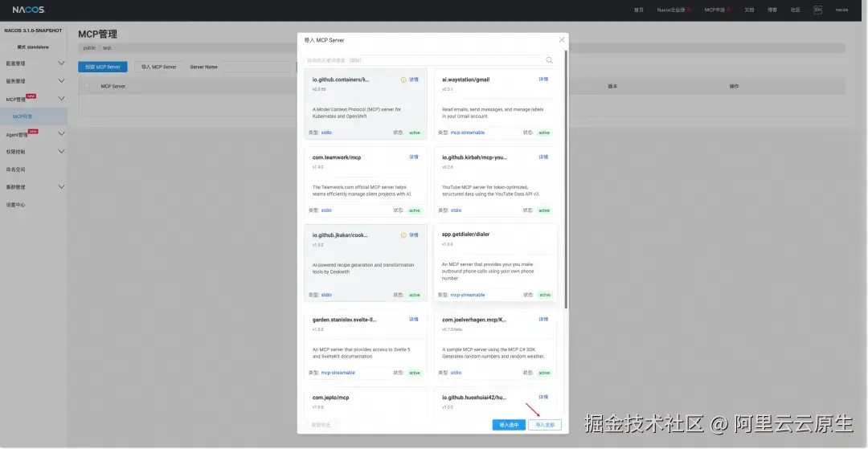The image size is (868, 449).
Task: Open 详情 for ai.waystation/gmail card
Action: 543,80
